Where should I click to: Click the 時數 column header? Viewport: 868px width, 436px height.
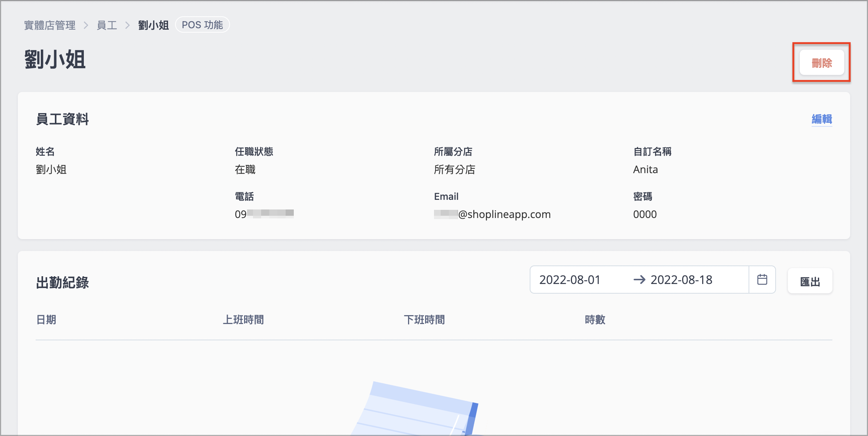595,320
